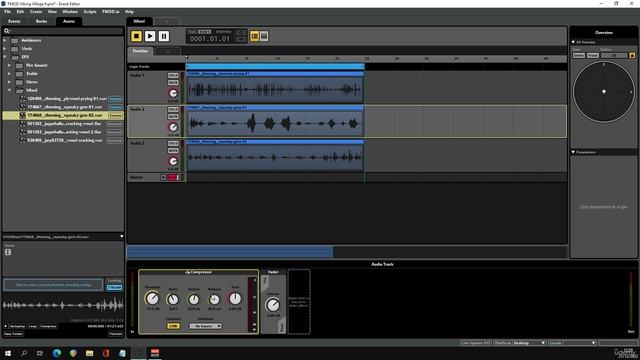Switch to the Events tab

click(14, 21)
